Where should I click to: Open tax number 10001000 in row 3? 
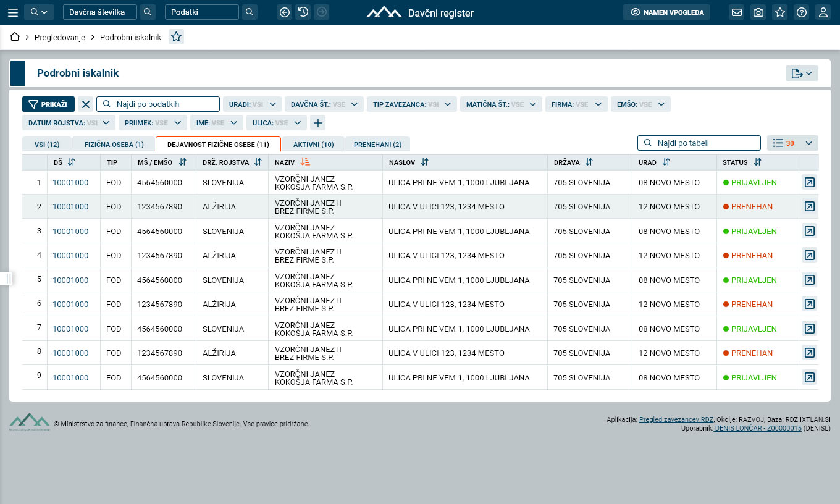point(70,231)
